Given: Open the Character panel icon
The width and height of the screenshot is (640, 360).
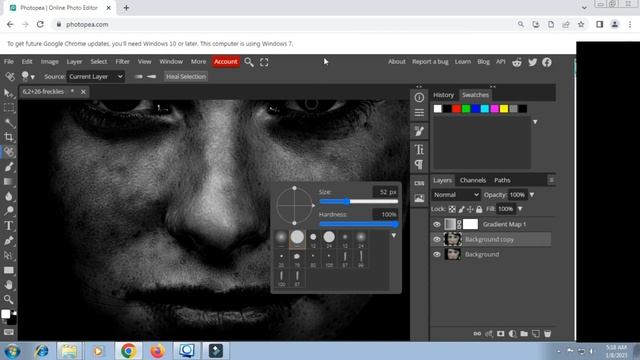Looking at the screenshot, I should pyautogui.click(x=419, y=149).
